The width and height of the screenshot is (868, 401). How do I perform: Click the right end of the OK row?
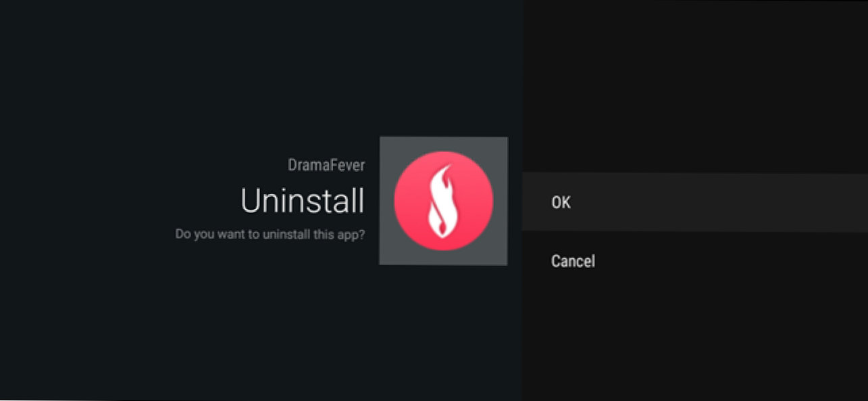[x=838, y=202]
